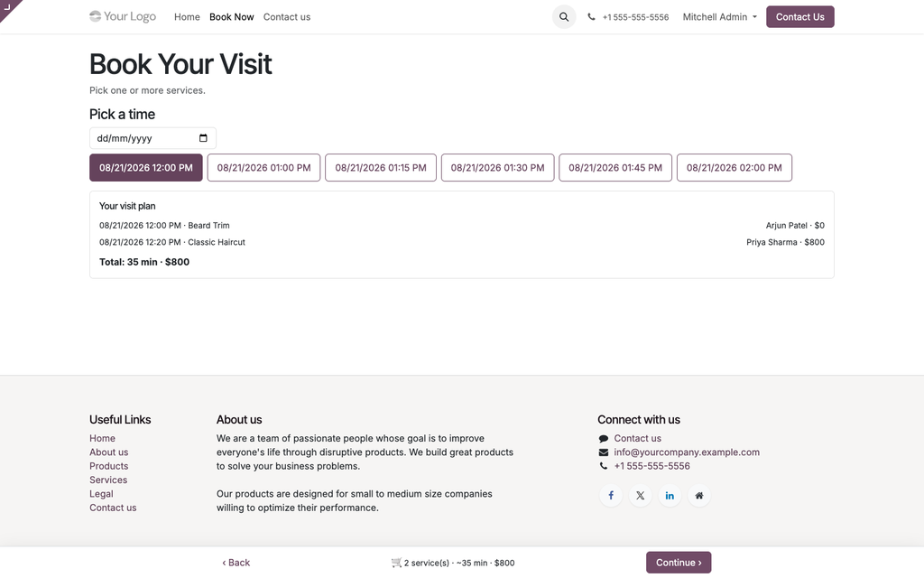Viewport: 924px width, 578px height.
Task: Click the Your Logo image
Action: tap(123, 16)
